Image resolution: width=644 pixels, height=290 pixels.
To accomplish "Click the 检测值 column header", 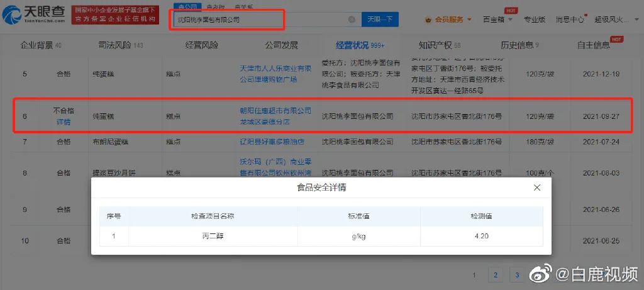I will point(481,216).
